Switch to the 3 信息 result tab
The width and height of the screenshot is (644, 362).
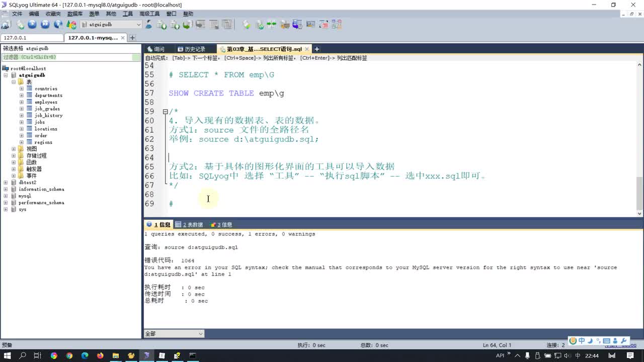(x=221, y=225)
